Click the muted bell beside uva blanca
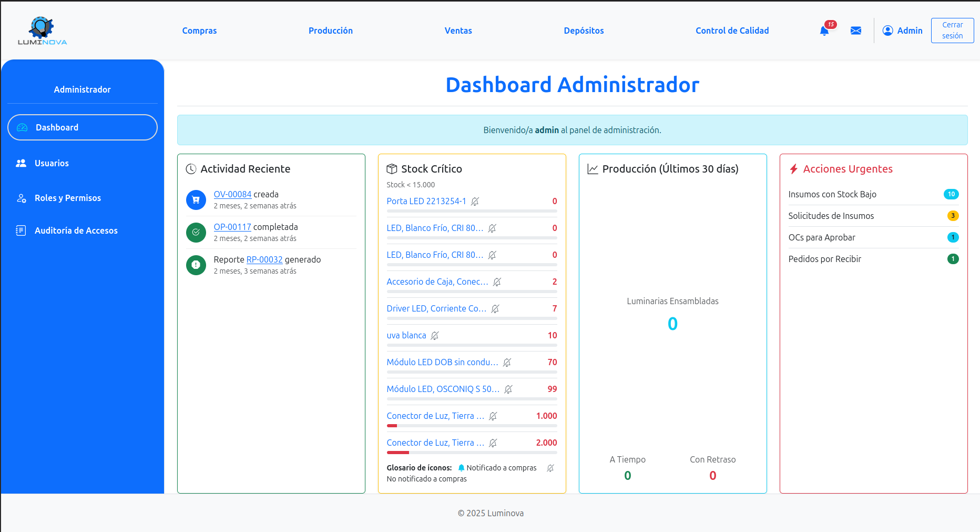This screenshot has height=532, width=980. [435, 336]
